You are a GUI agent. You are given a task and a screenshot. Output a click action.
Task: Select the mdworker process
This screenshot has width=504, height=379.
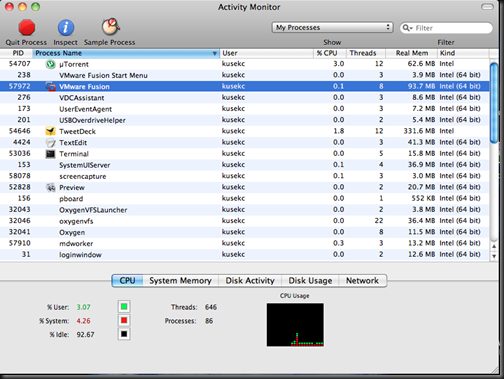[x=245, y=243]
